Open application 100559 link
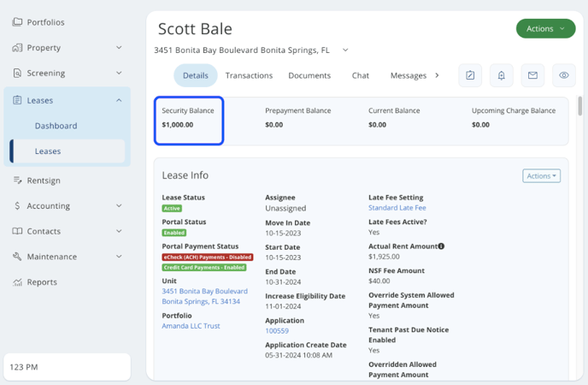 277,330
